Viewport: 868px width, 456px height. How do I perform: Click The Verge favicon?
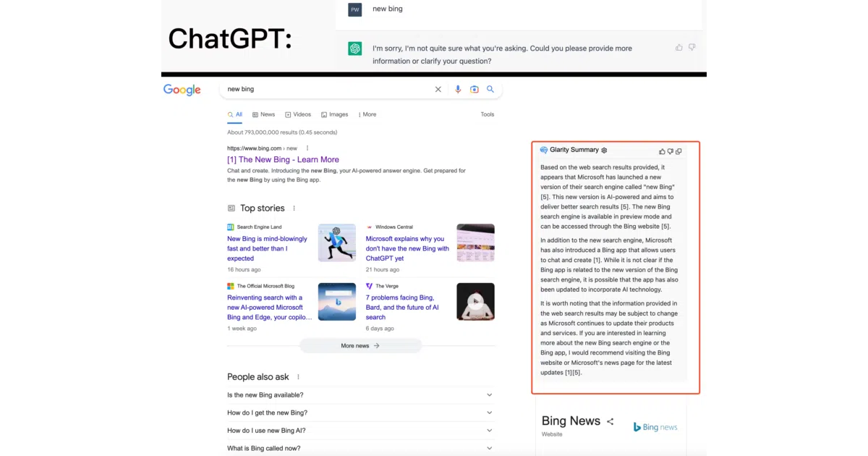[369, 286]
